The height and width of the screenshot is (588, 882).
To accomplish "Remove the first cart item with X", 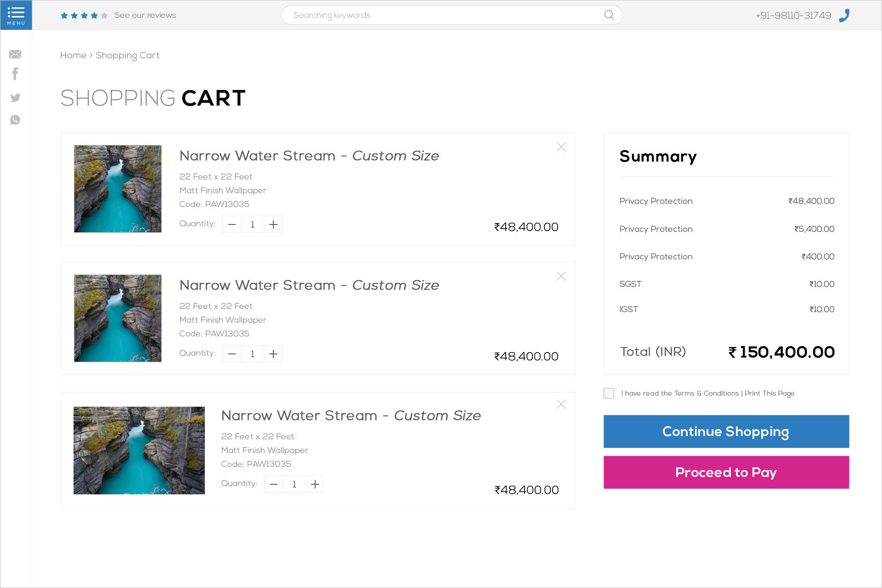I will (x=561, y=147).
